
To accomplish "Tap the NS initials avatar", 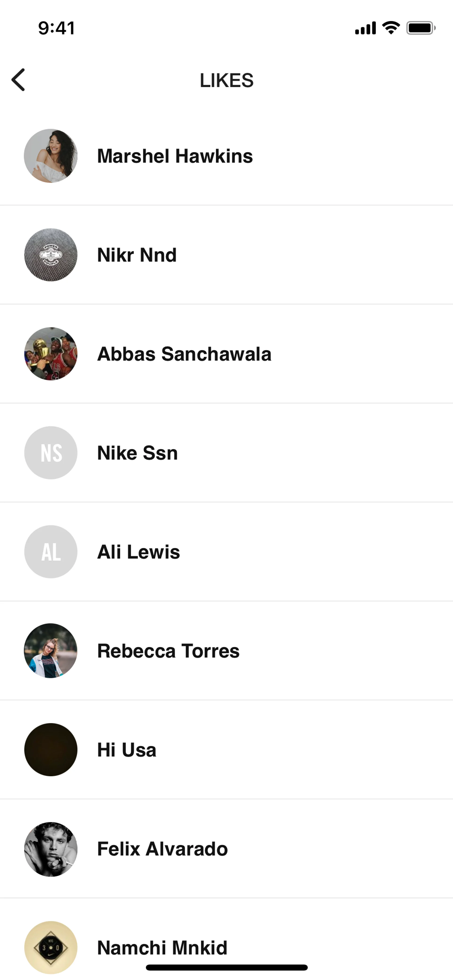I will [x=51, y=453].
